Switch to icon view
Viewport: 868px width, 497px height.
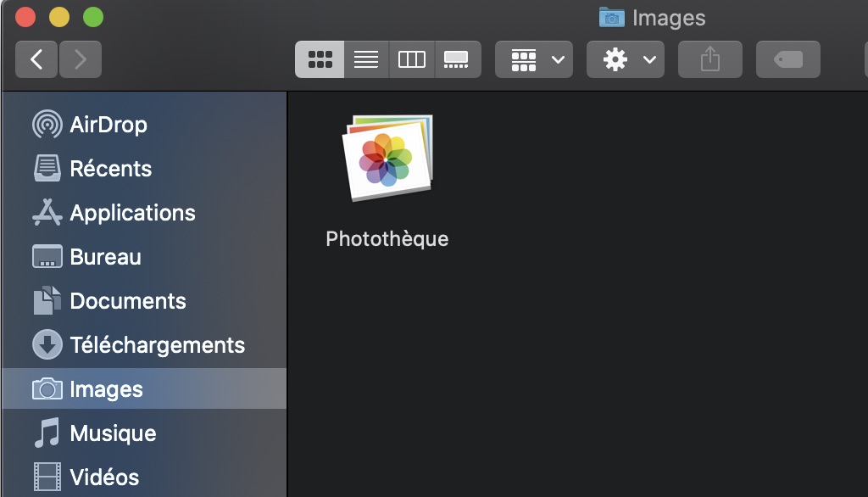(320, 59)
